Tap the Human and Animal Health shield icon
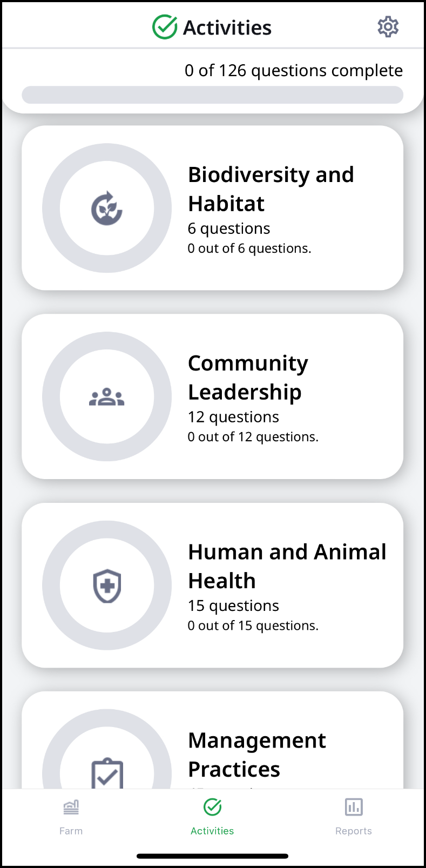Viewport: 426px width, 868px height. tap(107, 586)
